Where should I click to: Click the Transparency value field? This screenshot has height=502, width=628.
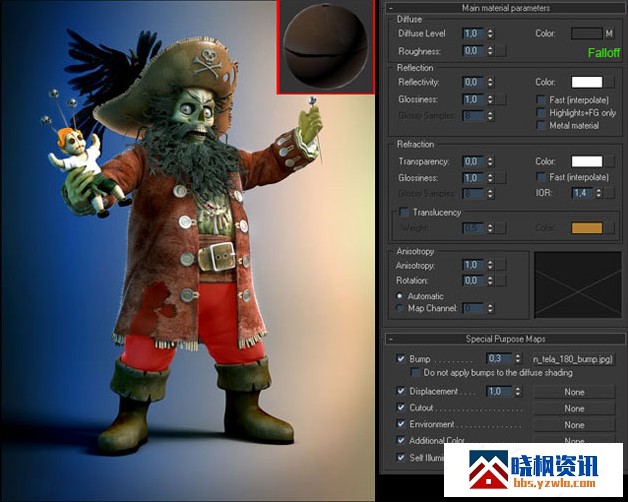tap(474, 161)
